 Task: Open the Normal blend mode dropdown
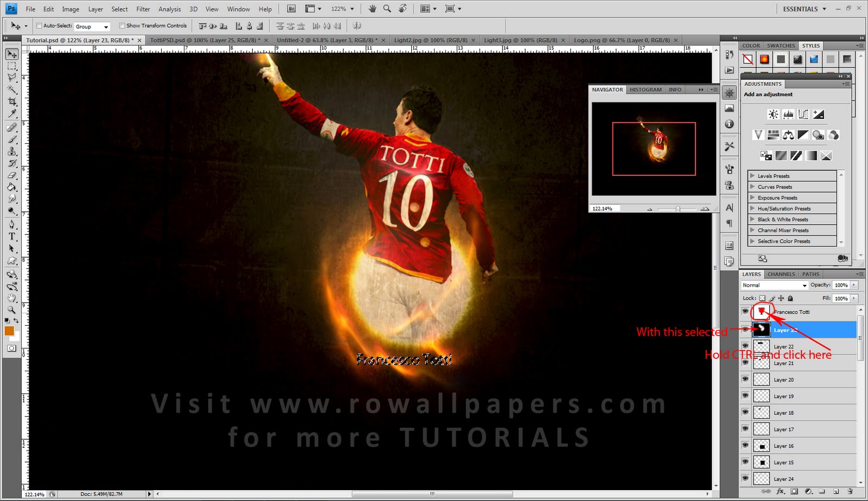tap(774, 285)
